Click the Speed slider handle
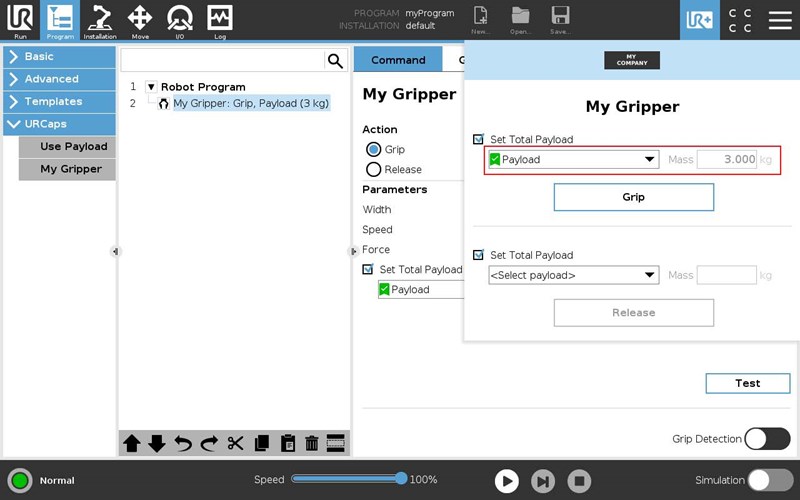This screenshot has height=500, width=800. pyautogui.click(x=401, y=479)
